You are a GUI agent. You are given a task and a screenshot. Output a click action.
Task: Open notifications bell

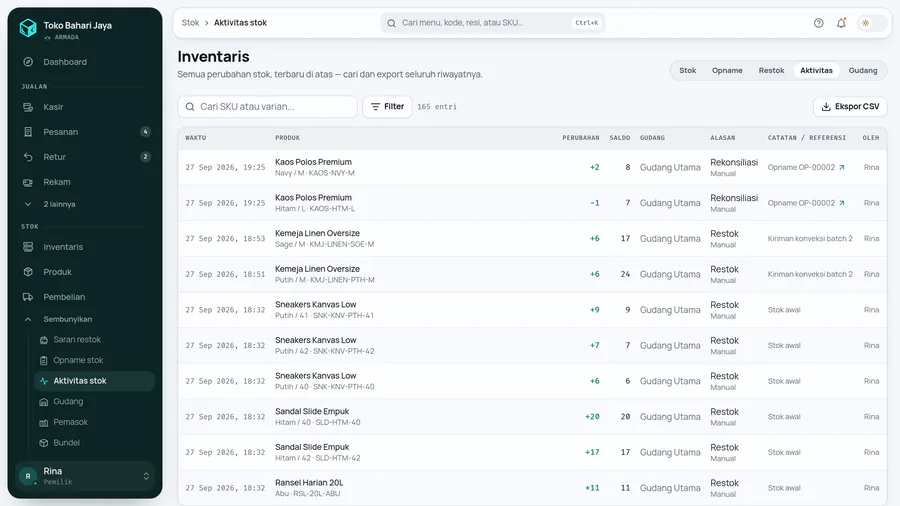coord(841,23)
